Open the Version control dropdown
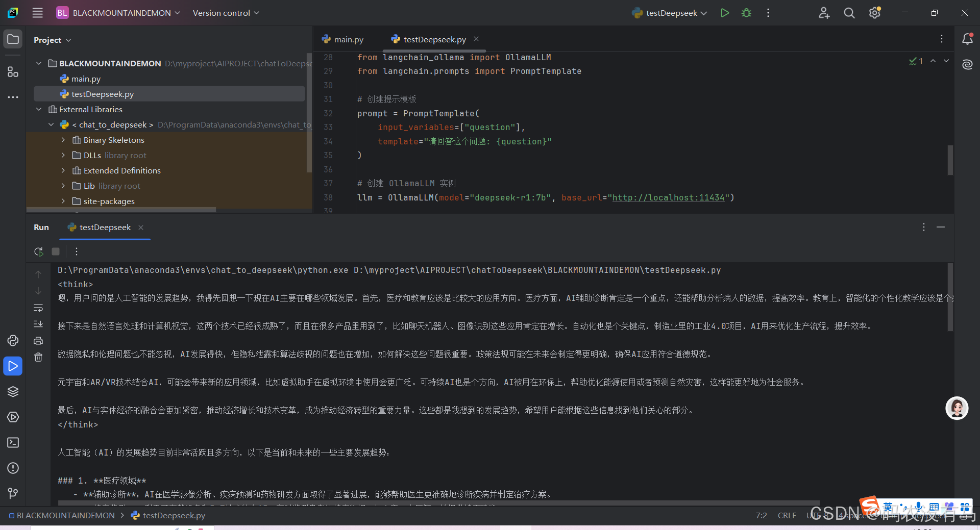The image size is (980, 530). pyautogui.click(x=226, y=13)
